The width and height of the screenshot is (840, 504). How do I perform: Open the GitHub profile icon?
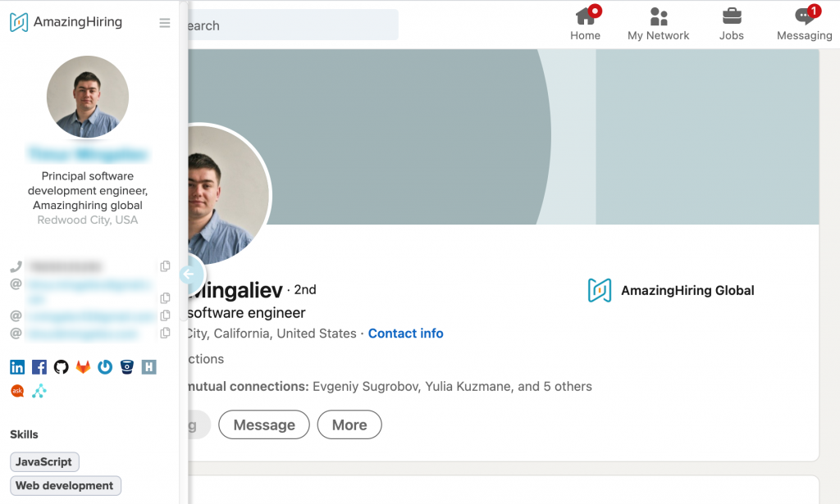click(61, 367)
